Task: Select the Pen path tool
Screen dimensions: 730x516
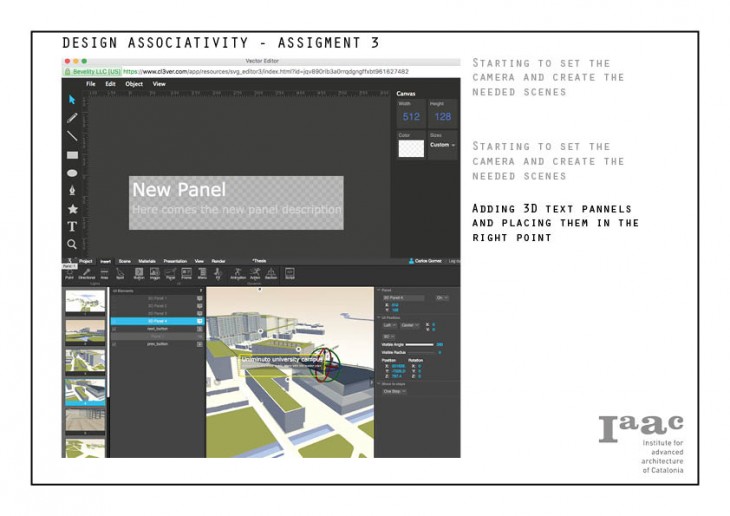Action: point(72,191)
